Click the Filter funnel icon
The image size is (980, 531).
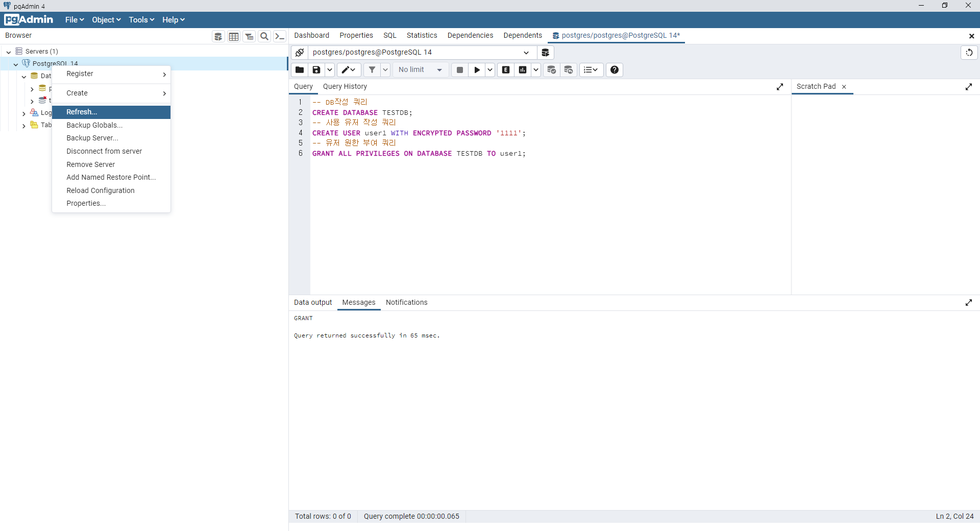pos(372,70)
